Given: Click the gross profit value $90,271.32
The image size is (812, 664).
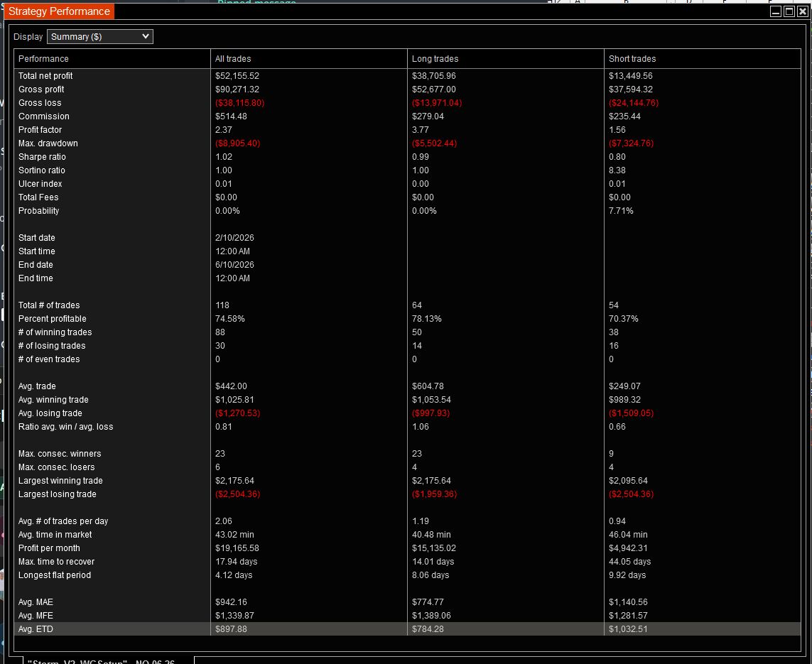Looking at the screenshot, I should click(x=237, y=89).
